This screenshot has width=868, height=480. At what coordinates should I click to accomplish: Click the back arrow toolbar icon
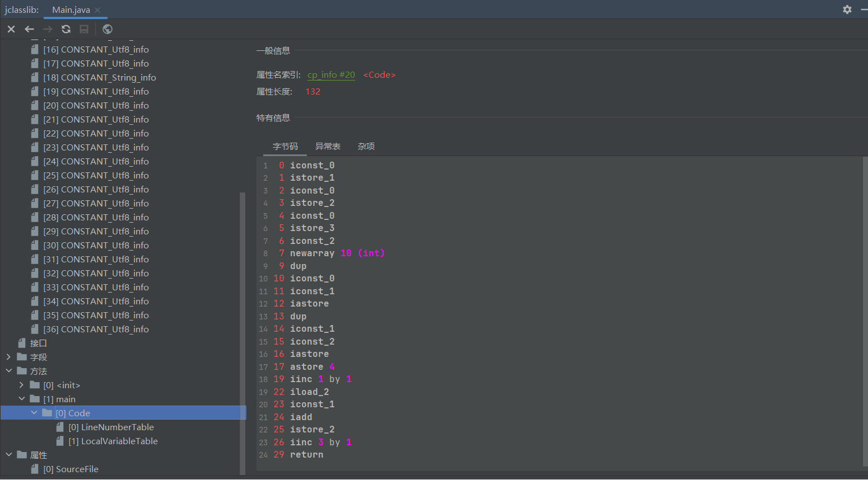[x=30, y=29]
